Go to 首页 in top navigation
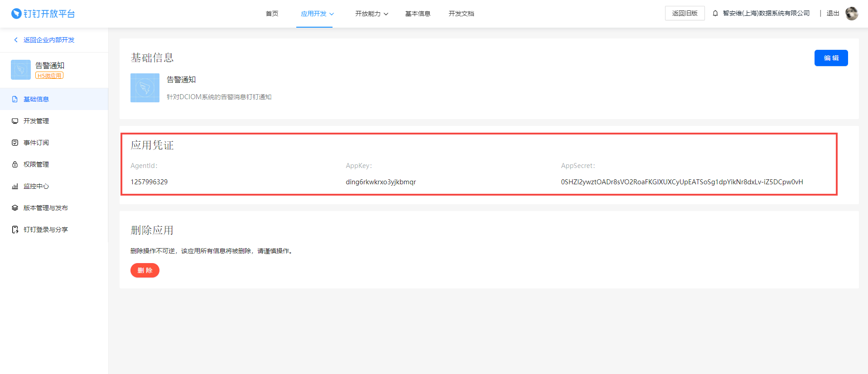This screenshot has height=374, width=868. (x=272, y=14)
